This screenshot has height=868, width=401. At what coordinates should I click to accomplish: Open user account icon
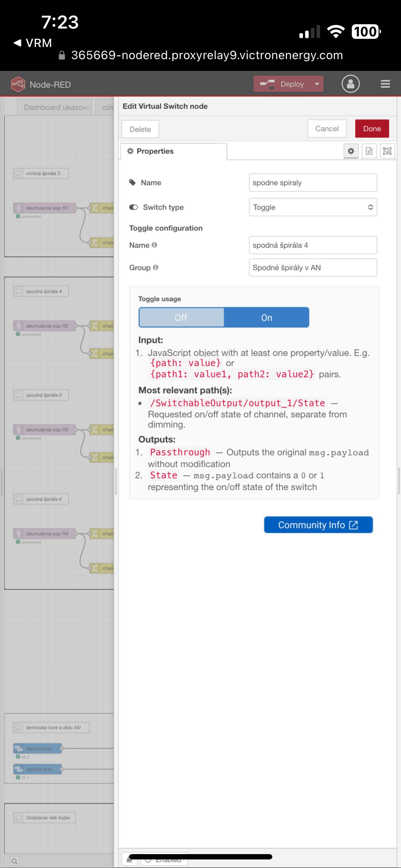coord(350,84)
